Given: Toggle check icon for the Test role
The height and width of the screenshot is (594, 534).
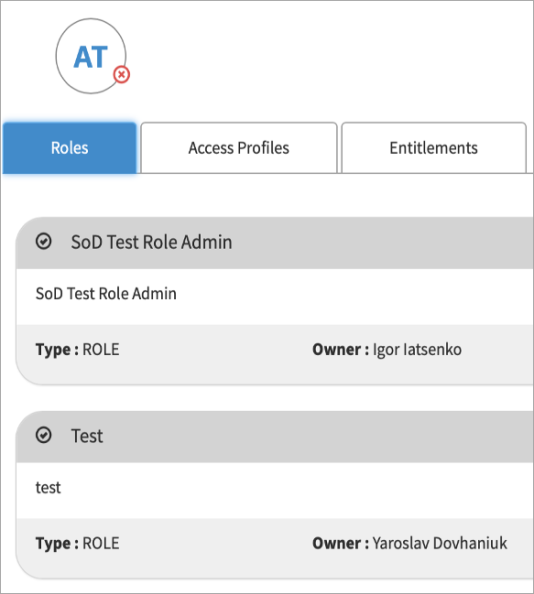Looking at the screenshot, I should [44, 435].
